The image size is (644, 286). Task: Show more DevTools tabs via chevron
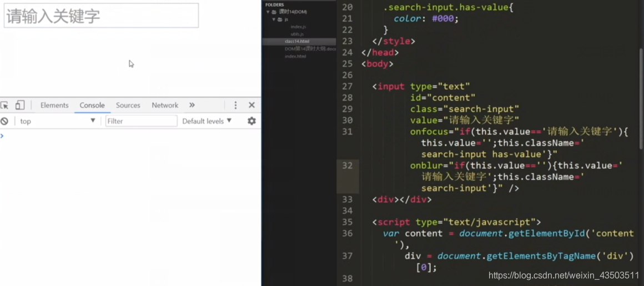(192, 105)
